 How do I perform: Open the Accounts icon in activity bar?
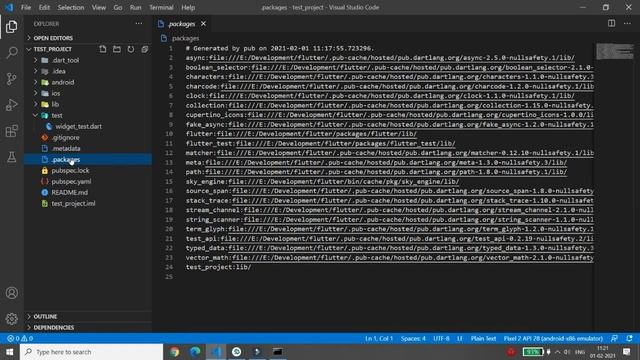tap(11, 293)
